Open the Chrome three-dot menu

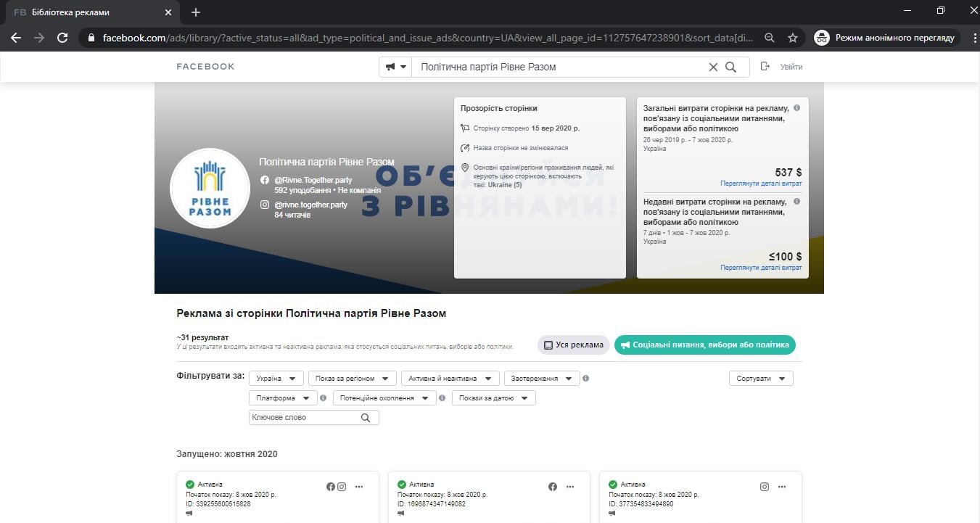point(974,38)
